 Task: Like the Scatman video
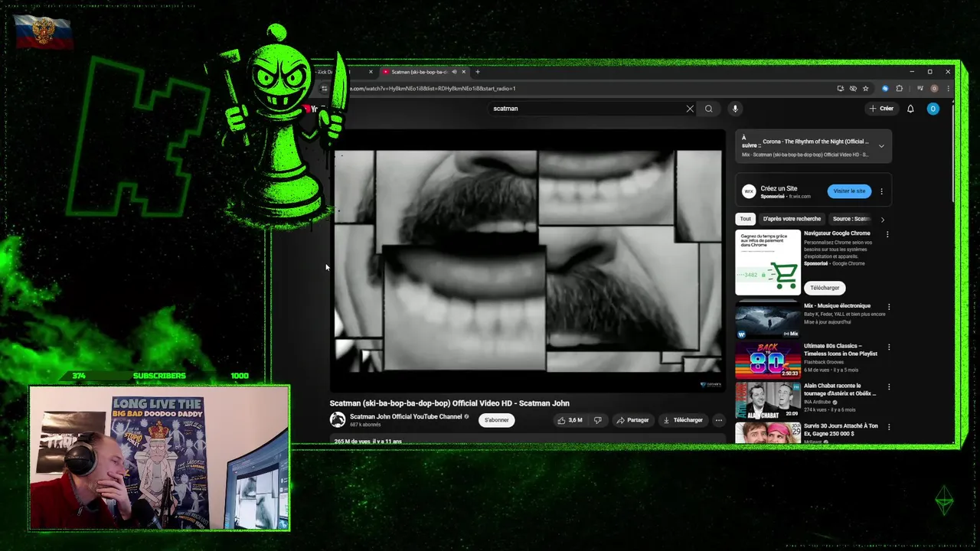[570, 420]
